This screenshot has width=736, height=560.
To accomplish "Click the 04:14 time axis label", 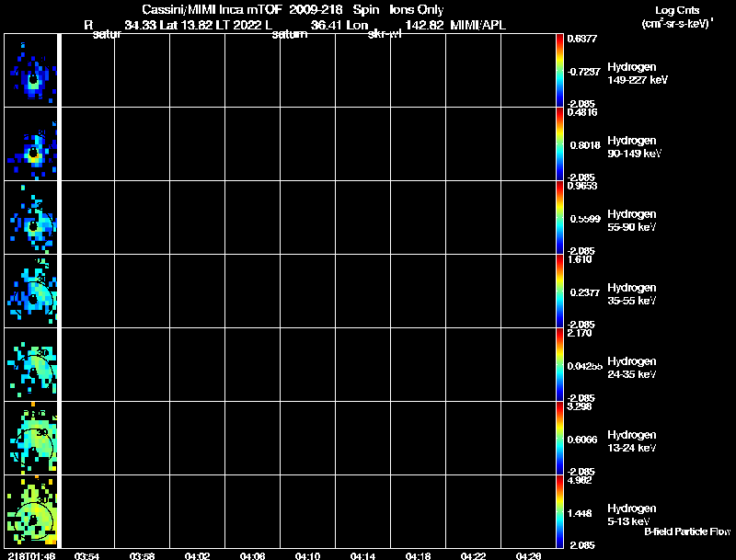I will tap(362, 556).
